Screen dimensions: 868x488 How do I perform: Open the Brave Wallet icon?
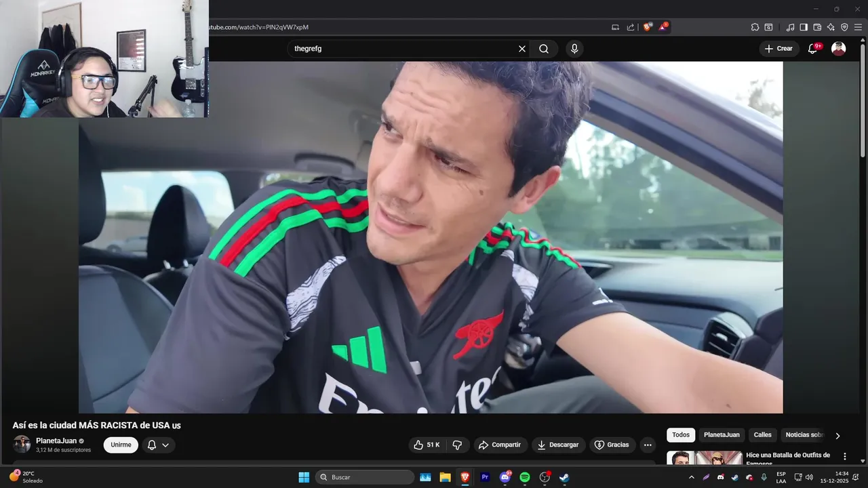tap(817, 27)
